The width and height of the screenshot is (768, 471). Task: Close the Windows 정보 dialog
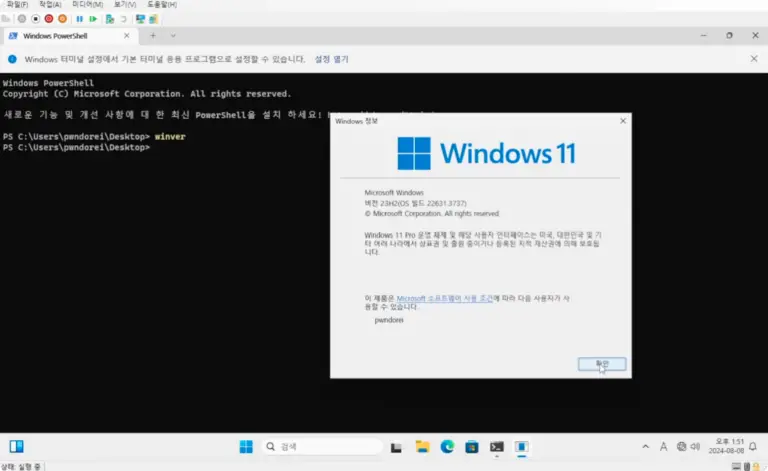623,121
